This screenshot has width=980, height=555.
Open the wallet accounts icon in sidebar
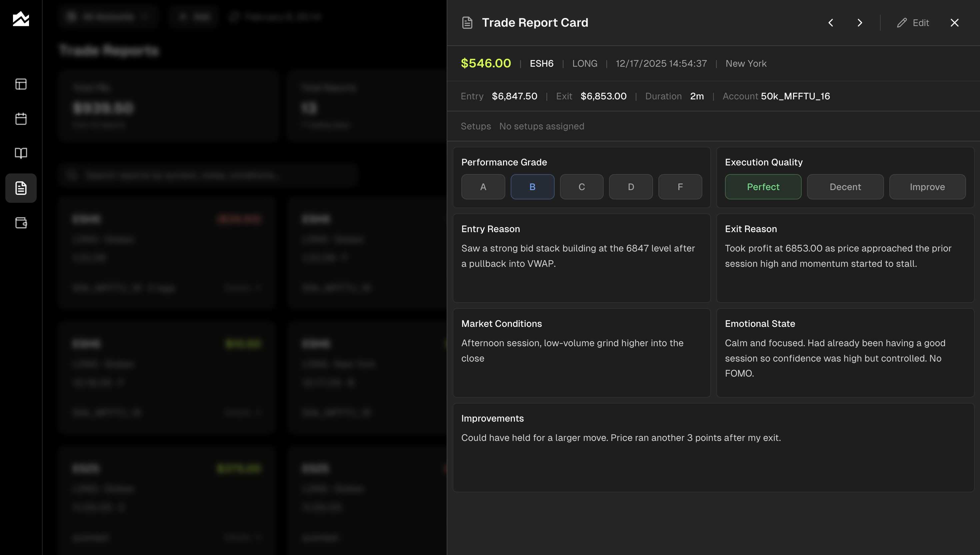[x=21, y=222]
